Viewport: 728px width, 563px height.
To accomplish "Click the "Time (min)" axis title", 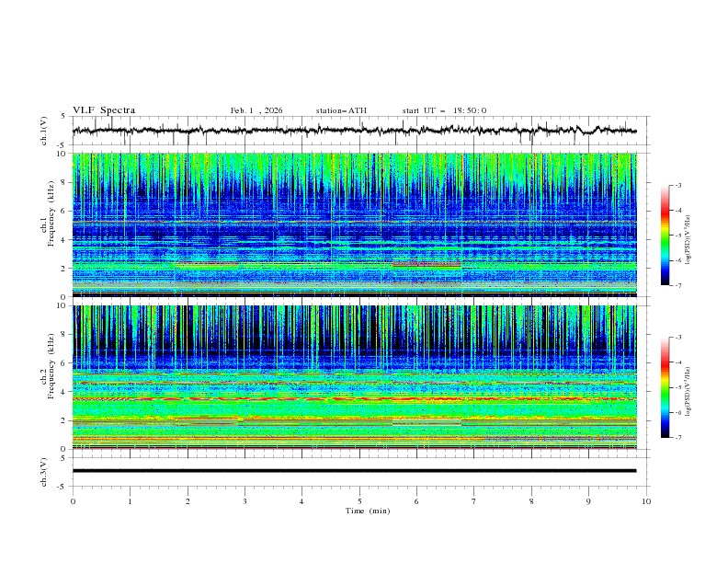I will (368, 511).
